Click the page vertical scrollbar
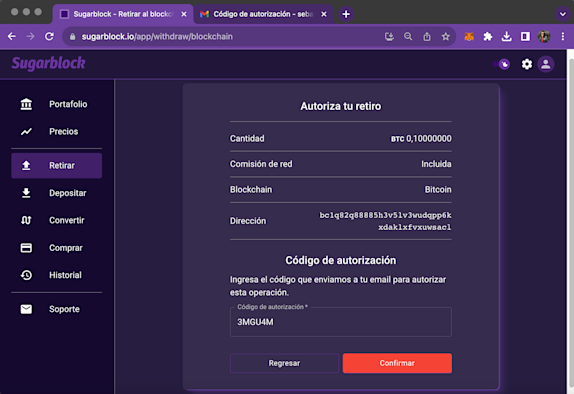Viewport: 574px width, 394px height. (570, 222)
